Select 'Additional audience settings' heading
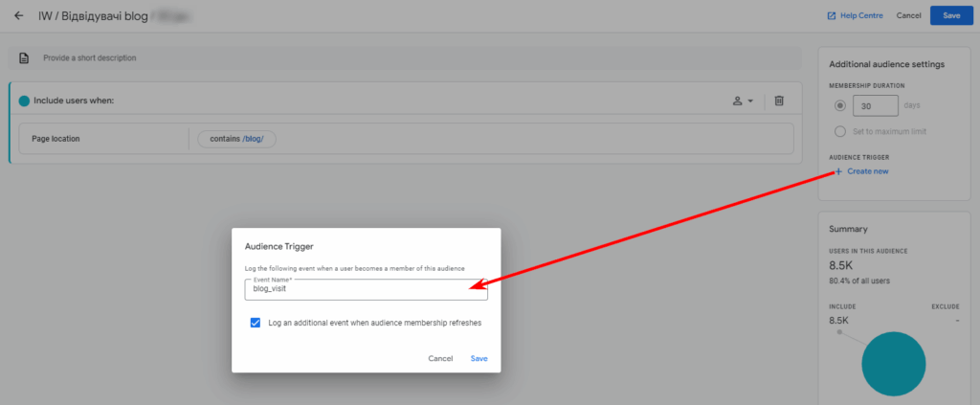The width and height of the screenshot is (980, 405). pos(886,64)
